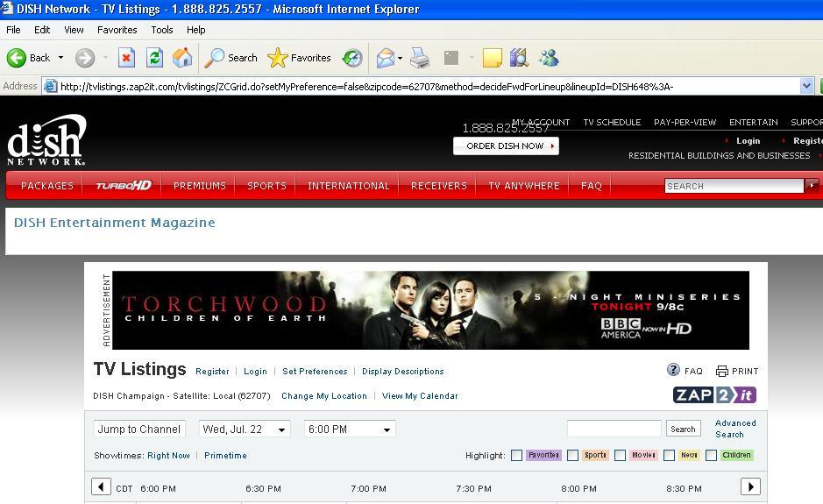
Task: Open the Back button history dropdown arrow
Action: coord(60,58)
